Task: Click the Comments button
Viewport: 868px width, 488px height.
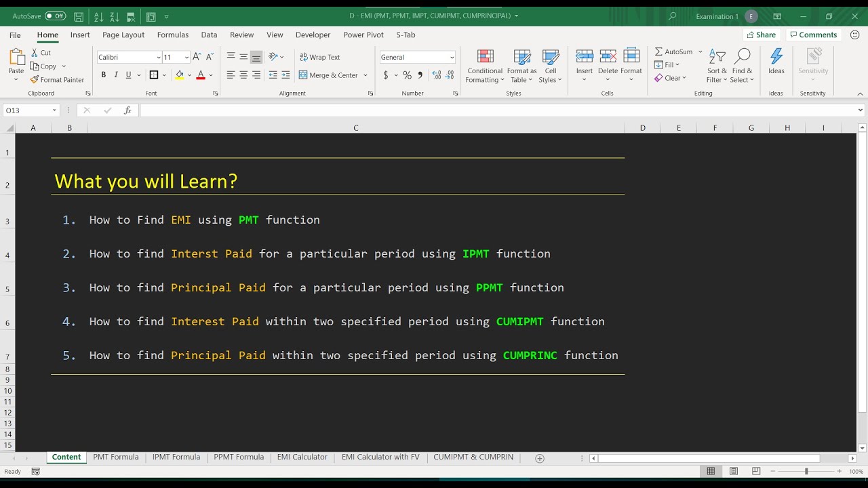Action: 813,35
